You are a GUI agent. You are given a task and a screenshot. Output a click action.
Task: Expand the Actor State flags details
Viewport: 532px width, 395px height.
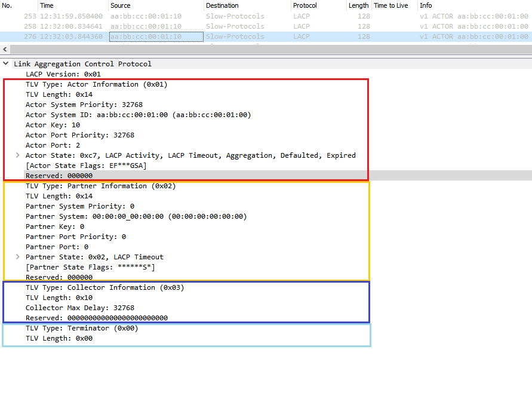tap(17, 155)
